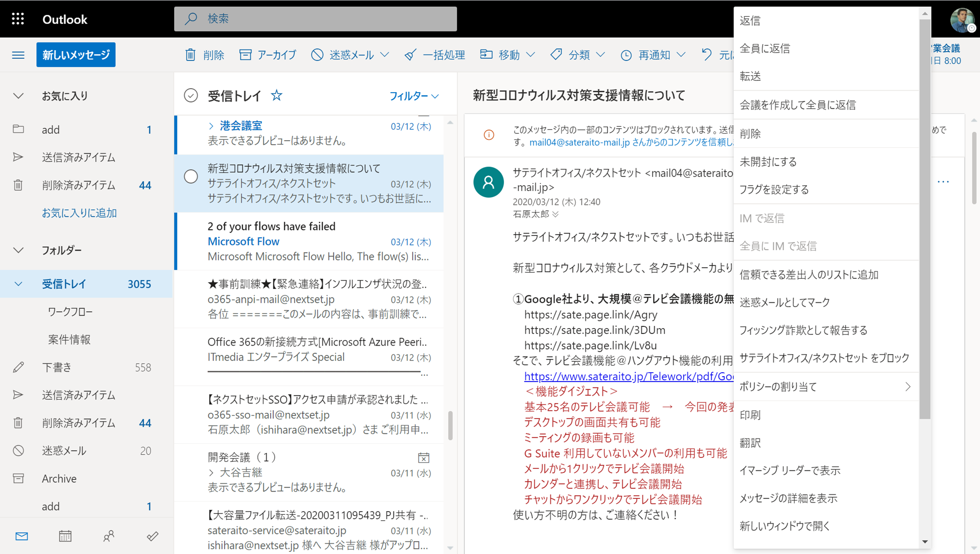Screen dimensions: 980x554
Task: Open the To Do checkmark icon
Action: (152, 536)
